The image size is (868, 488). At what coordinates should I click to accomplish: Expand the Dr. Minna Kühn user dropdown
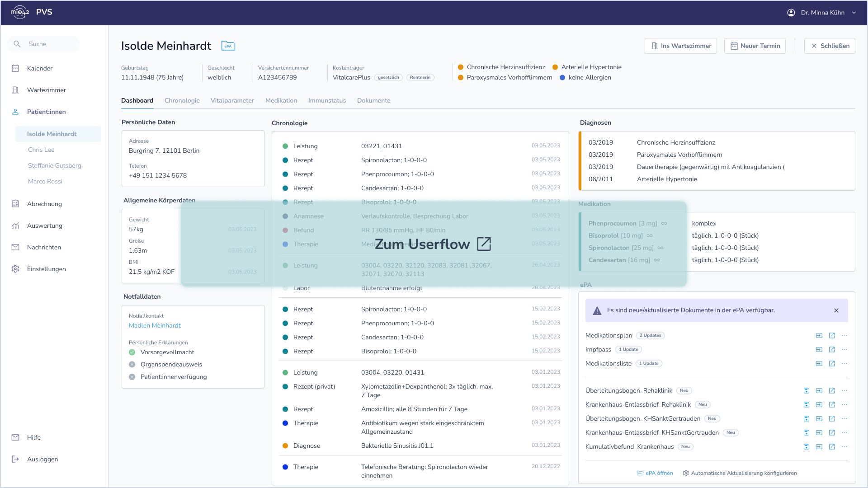click(854, 13)
